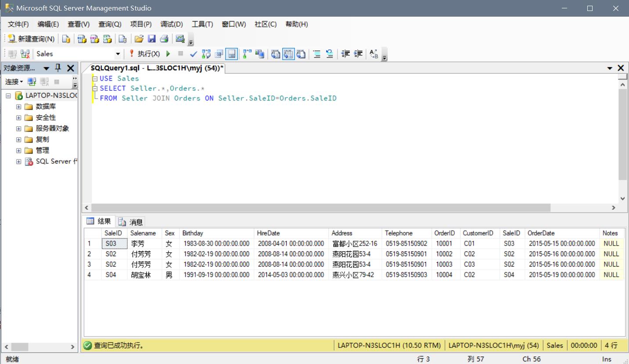Viewport: 629px width, 364px height.
Task: Open the File (文件) menu
Action: click(x=18, y=24)
